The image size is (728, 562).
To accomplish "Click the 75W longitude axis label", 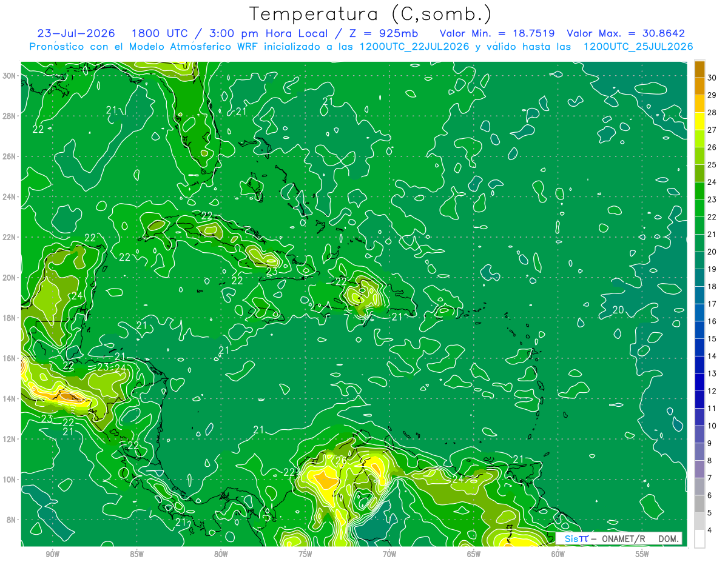I will (305, 554).
